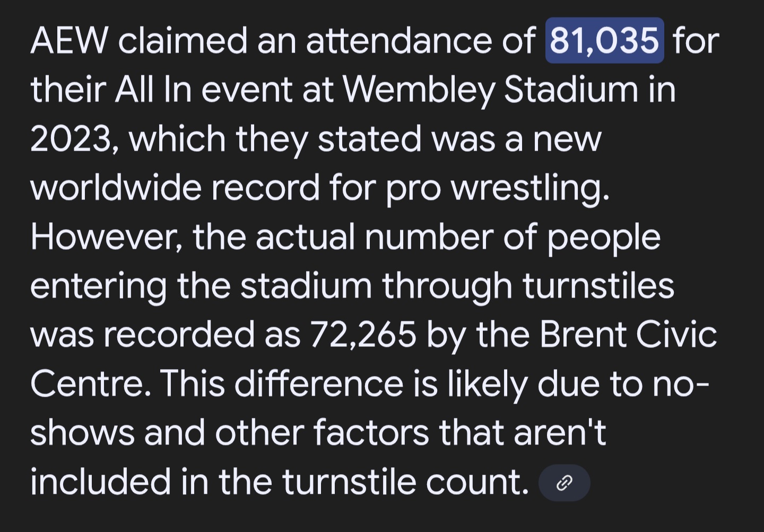Click the word difference
The width and height of the screenshot is (764, 532).
(x=319, y=384)
